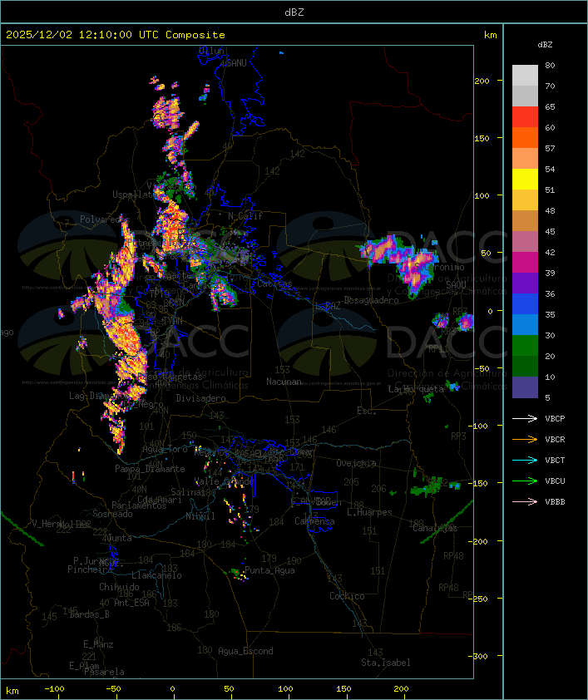Image resolution: width=588 pixels, height=700 pixels.
Task: Click the 80 value on the color scale
Action: [x=550, y=65]
